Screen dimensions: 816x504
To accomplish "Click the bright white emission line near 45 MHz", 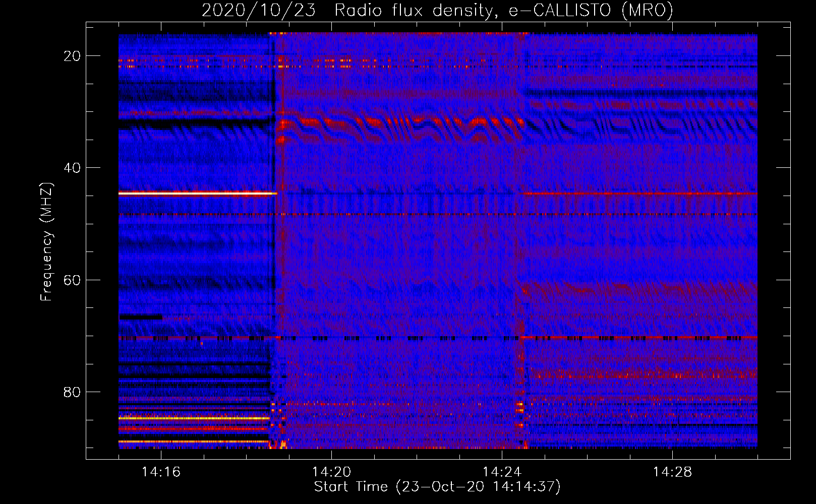I will tap(198, 193).
